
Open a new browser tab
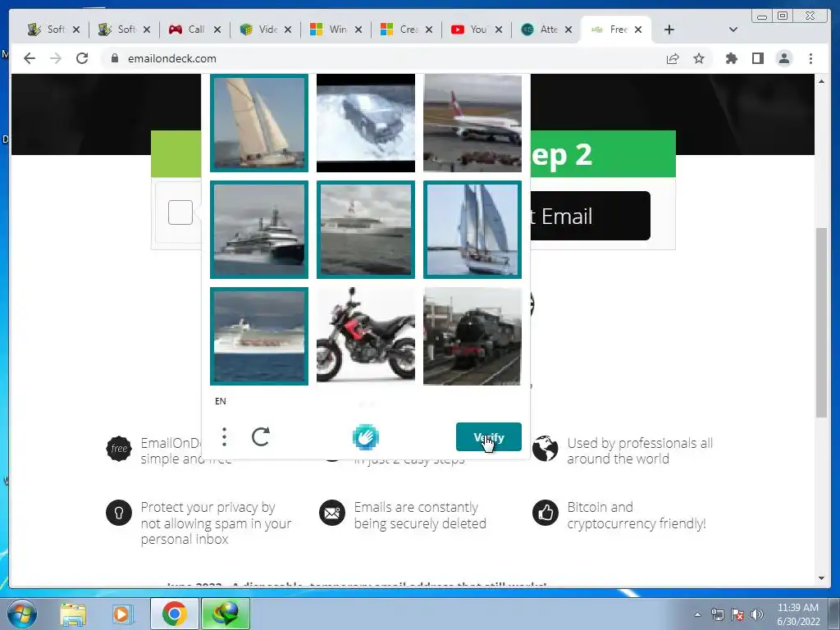pos(669,30)
